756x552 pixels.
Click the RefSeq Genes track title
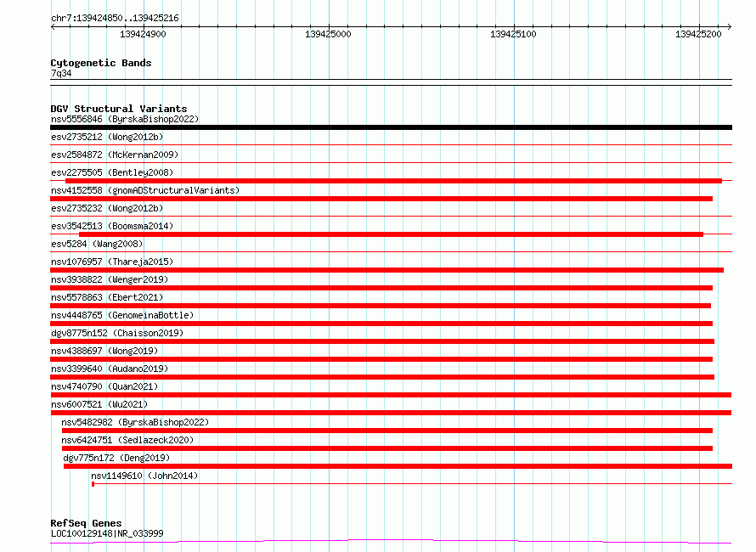click(86, 524)
